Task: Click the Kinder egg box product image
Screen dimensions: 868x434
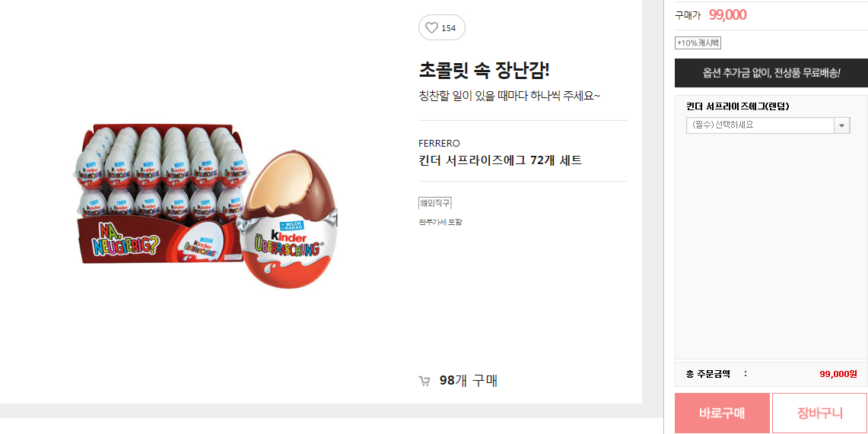Action: [x=161, y=194]
